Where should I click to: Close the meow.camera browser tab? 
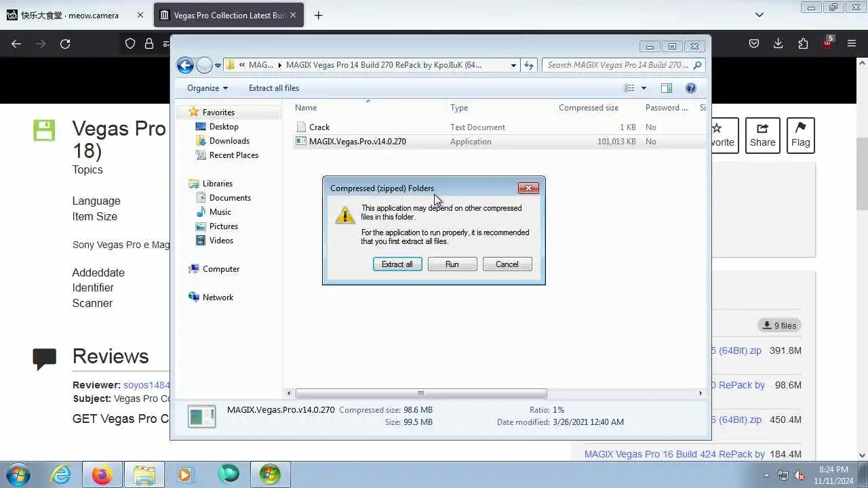140,15
